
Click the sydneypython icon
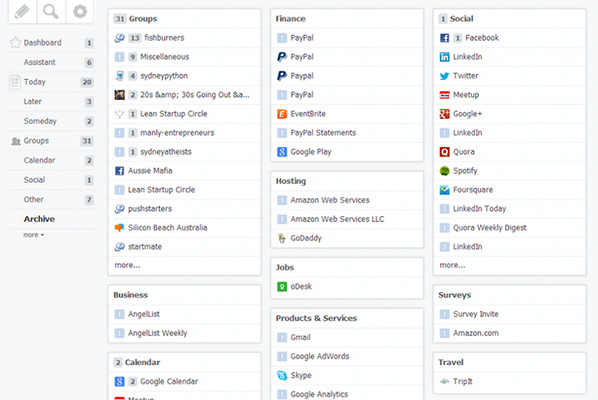click(119, 76)
